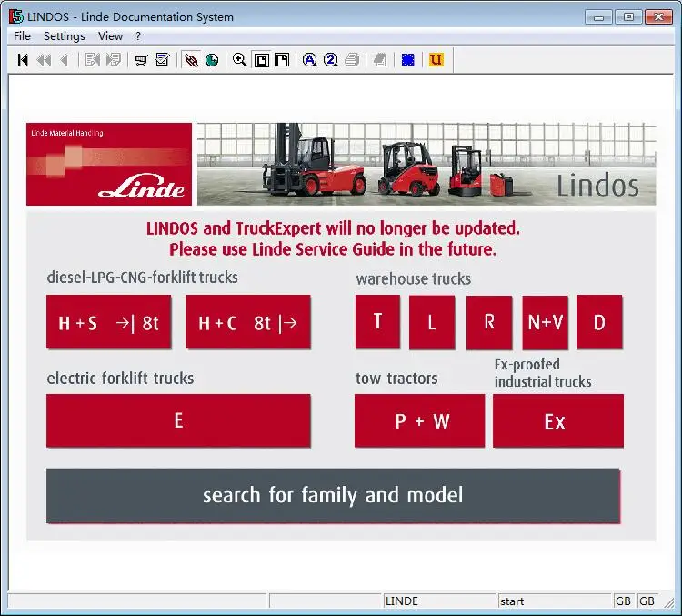The width and height of the screenshot is (682, 616).
Task: Click the search icon with number 2
Action: point(331,60)
